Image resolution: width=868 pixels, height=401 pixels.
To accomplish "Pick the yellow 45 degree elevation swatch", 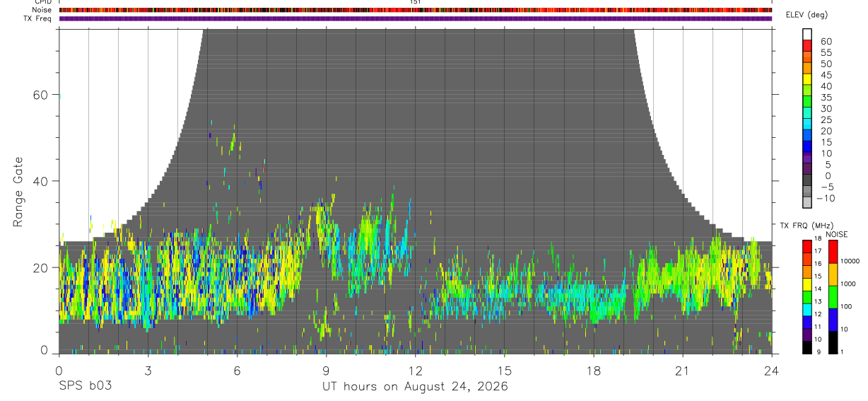I will click(x=807, y=79).
